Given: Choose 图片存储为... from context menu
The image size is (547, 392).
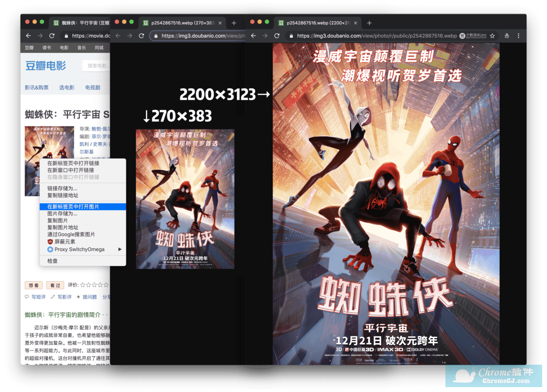Looking at the screenshot, I should coord(83,213).
